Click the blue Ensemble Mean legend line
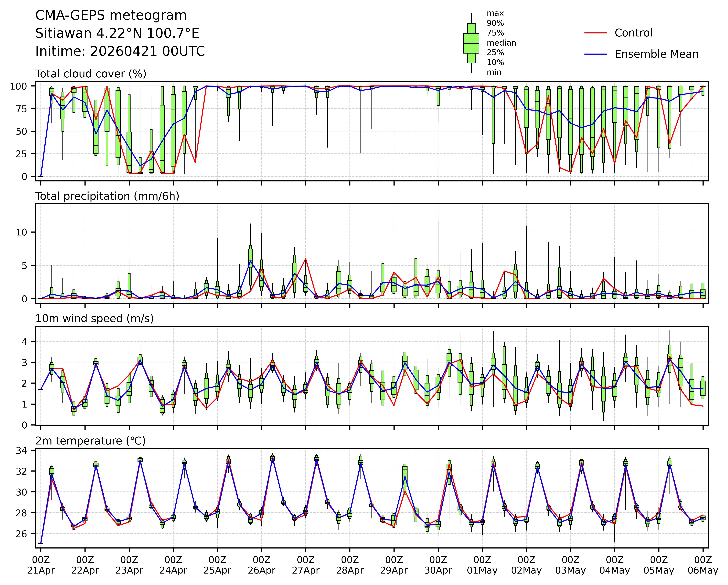Image resolution: width=728 pixels, height=585 pixels. coord(595,54)
